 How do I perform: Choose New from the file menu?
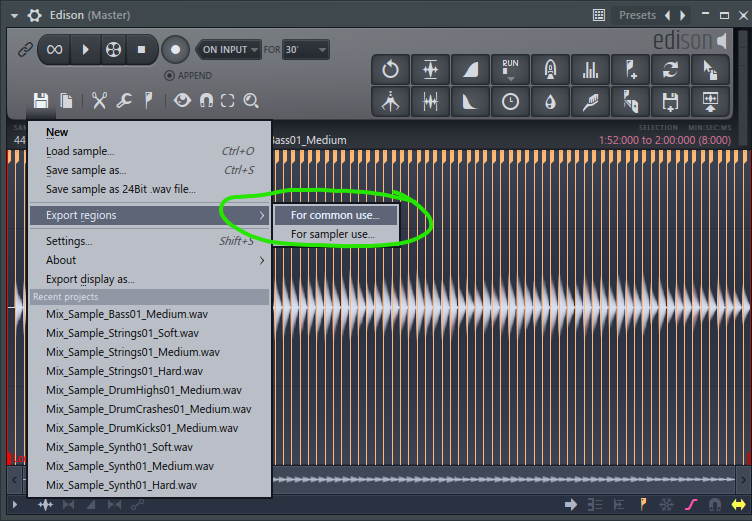150,132
